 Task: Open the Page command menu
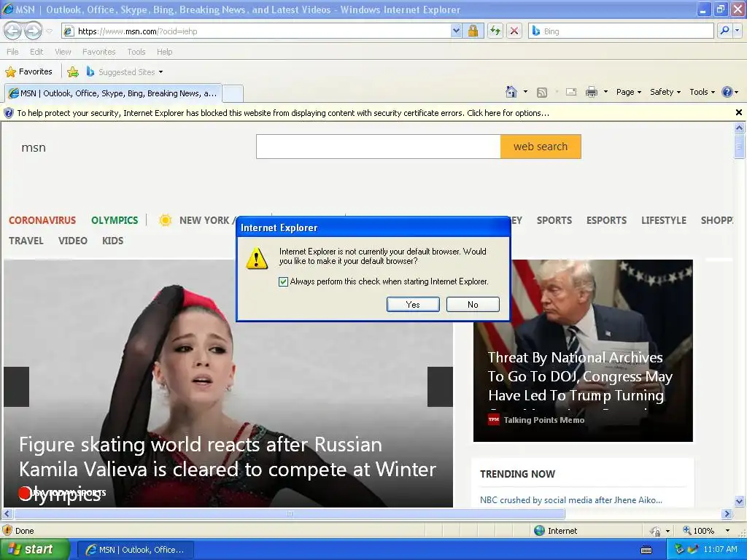[x=629, y=92]
